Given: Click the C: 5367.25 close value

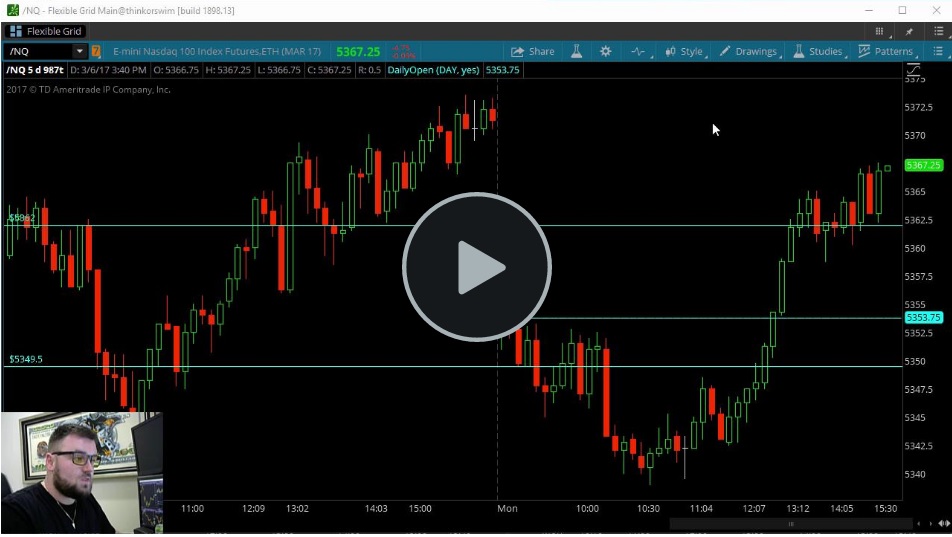Looking at the screenshot, I should point(328,70).
